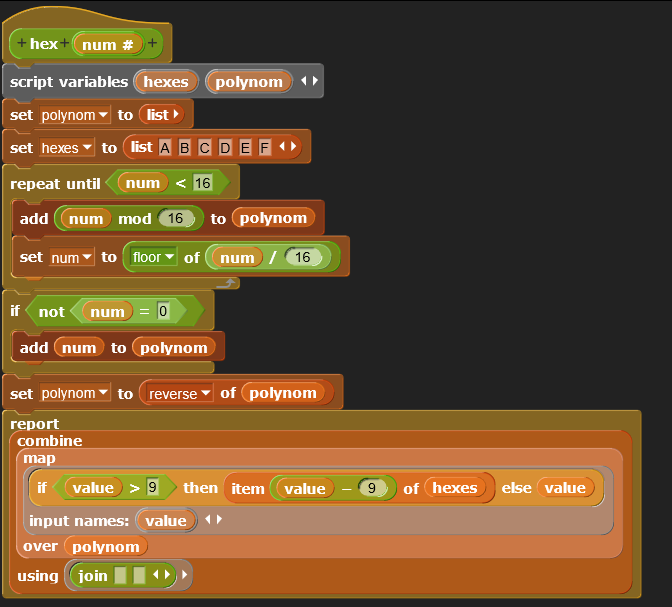Screen dimensions: 672x607
Task: Click the plus sign before hex label
Action: tap(21, 43)
